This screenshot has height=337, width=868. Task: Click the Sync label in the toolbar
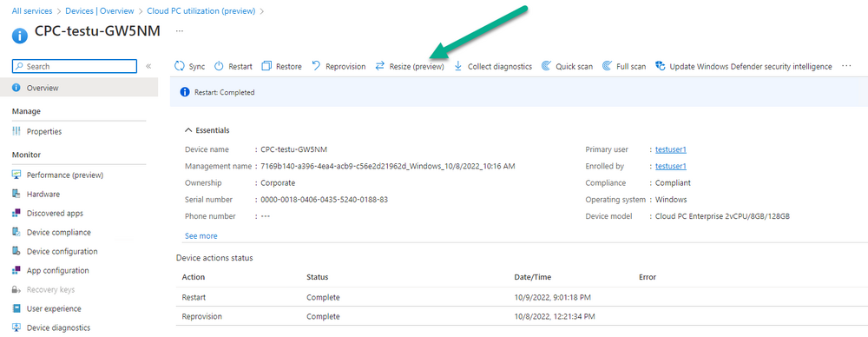click(x=196, y=67)
